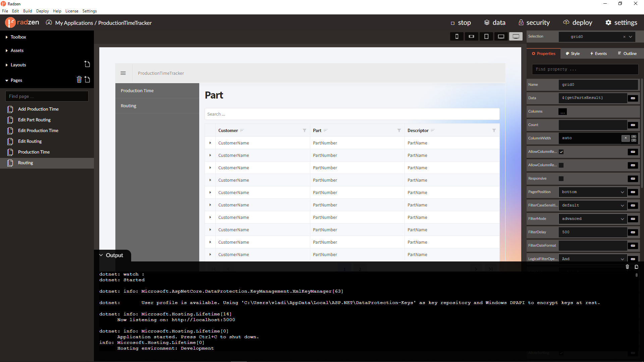Click the deploy button in header
This screenshot has width=644, height=362.
click(578, 22)
